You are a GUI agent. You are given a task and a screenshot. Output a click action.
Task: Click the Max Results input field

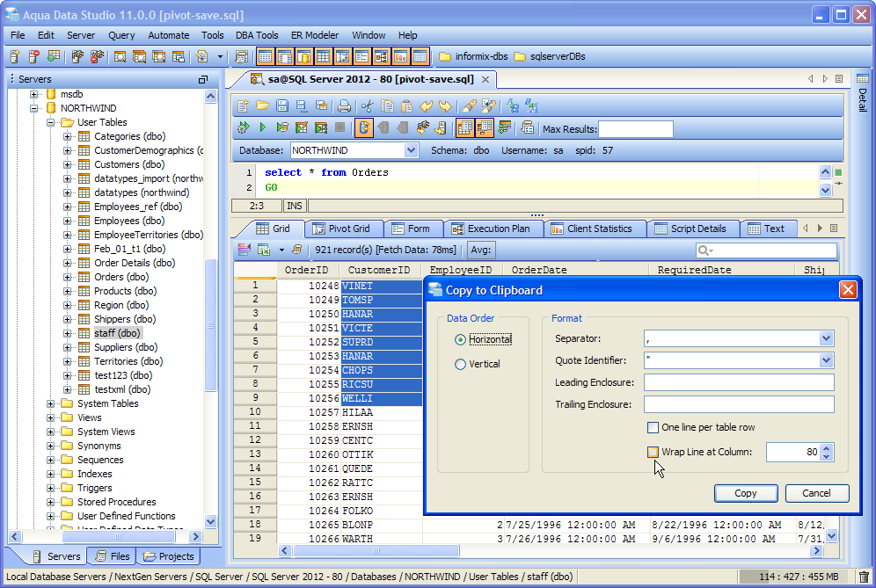(x=636, y=129)
